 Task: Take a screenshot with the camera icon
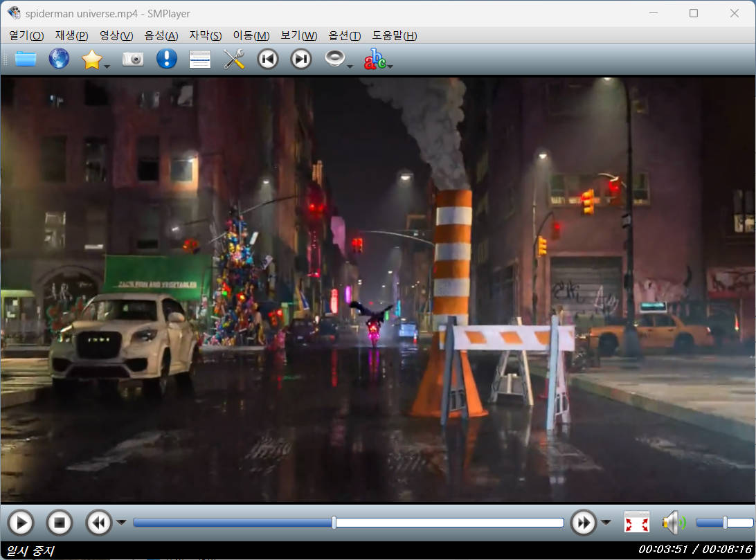coord(133,59)
